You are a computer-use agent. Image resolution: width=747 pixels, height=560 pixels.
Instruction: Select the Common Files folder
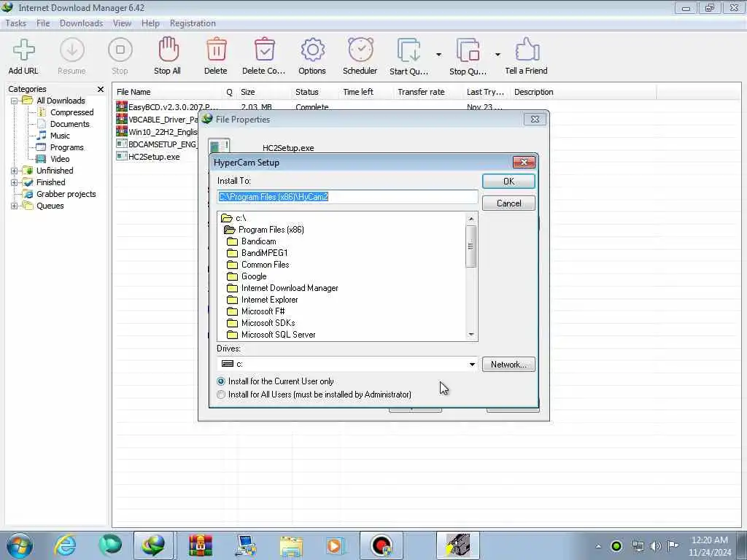tap(258, 265)
